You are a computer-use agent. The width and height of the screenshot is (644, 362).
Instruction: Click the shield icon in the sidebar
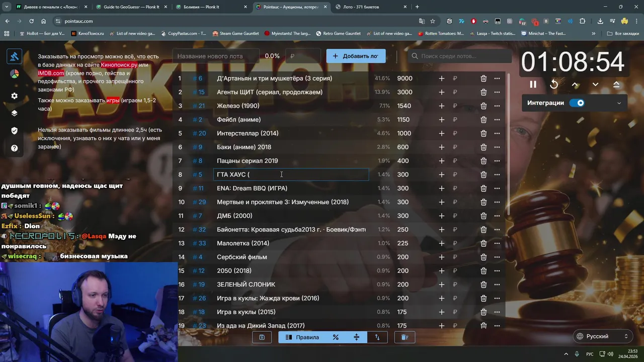coord(14,131)
